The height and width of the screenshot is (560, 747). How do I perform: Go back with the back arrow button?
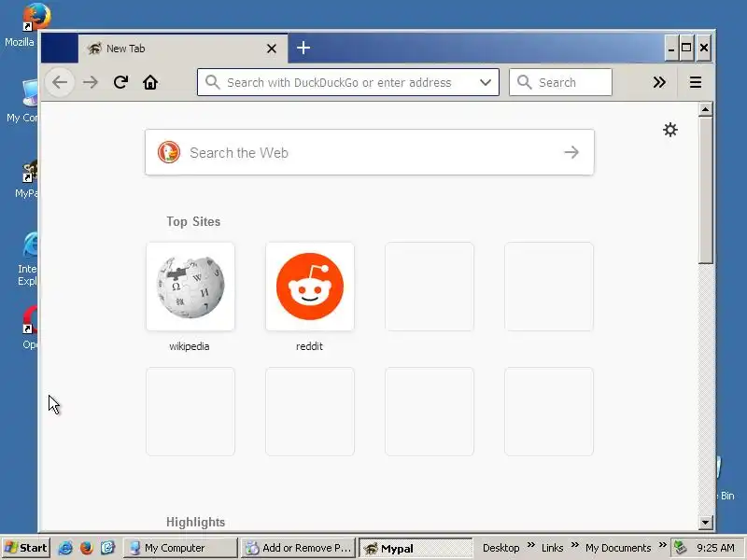[x=60, y=82]
